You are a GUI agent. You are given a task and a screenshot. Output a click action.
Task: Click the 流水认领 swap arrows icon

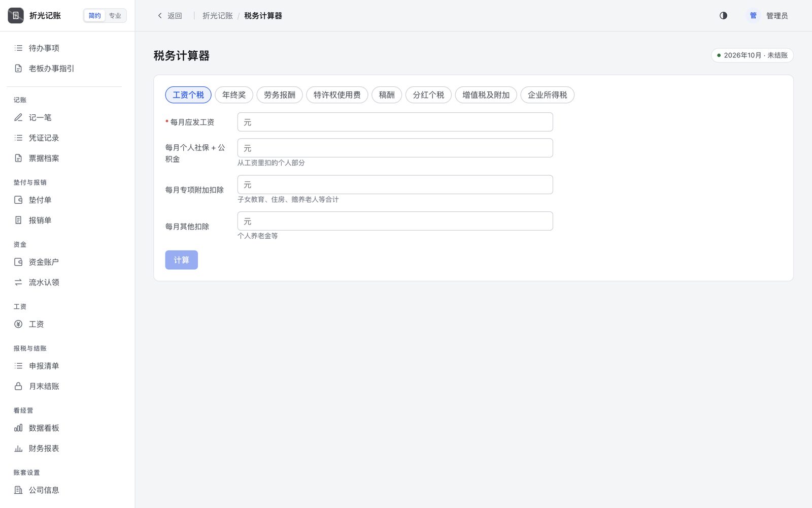18,282
